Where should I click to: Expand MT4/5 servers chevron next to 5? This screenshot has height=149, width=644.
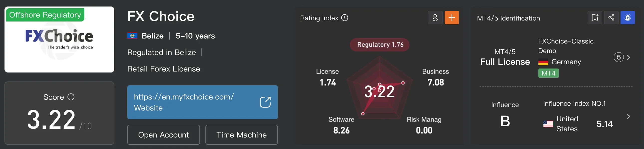629,57
